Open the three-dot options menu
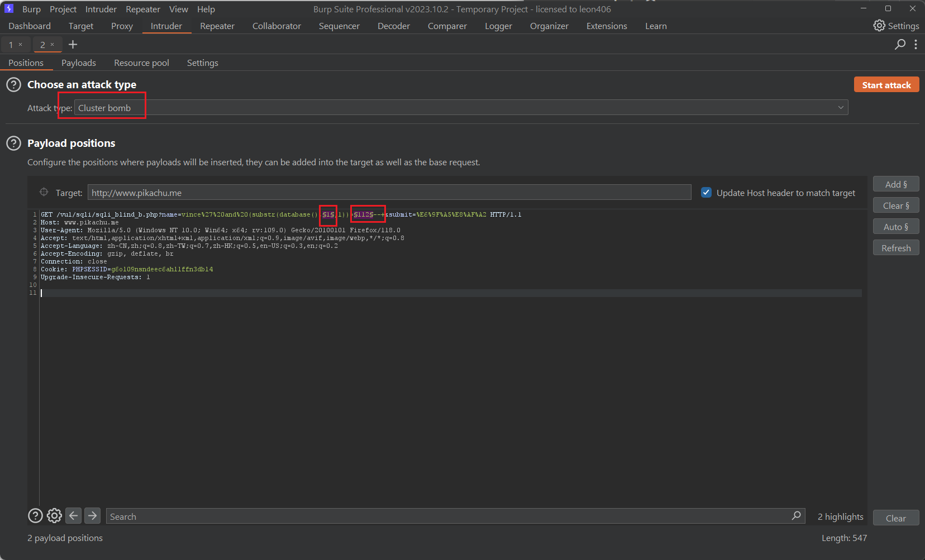Screen dimensions: 925x560 point(916,44)
